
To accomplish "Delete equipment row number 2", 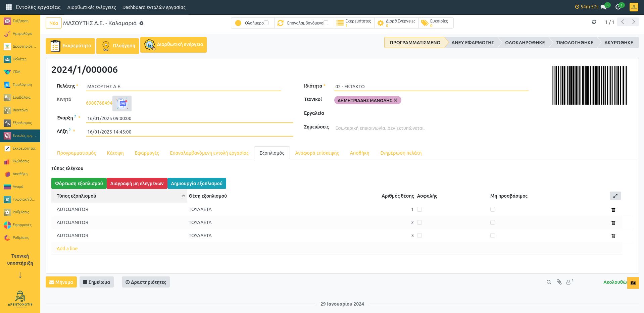I will click(613, 223).
